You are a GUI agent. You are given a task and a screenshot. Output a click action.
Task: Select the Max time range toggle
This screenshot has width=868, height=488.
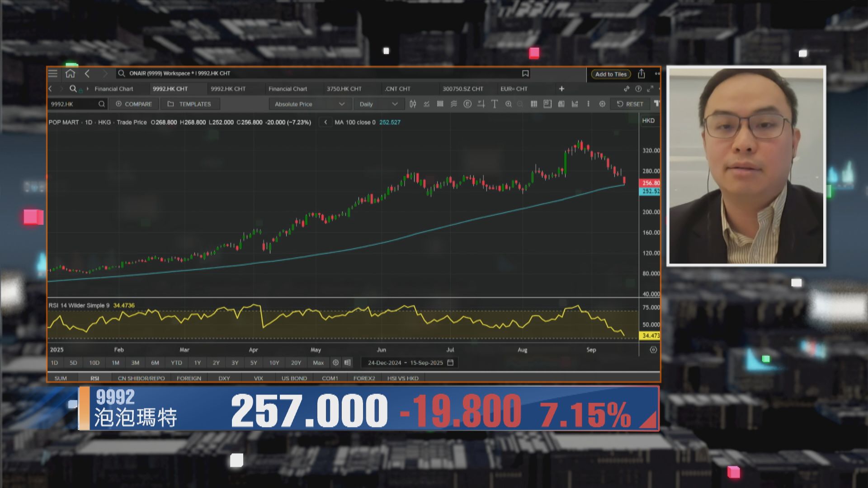(x=318, y=362)
